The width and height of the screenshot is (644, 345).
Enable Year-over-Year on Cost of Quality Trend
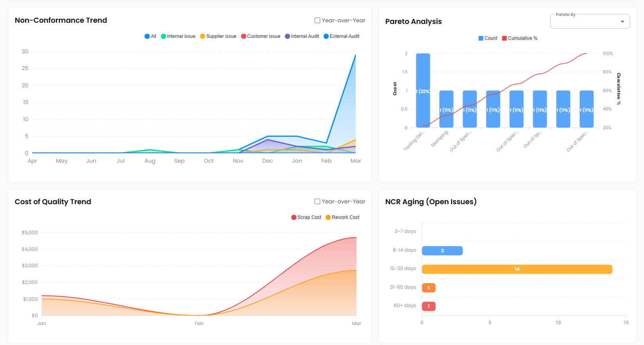click(317, 202)
